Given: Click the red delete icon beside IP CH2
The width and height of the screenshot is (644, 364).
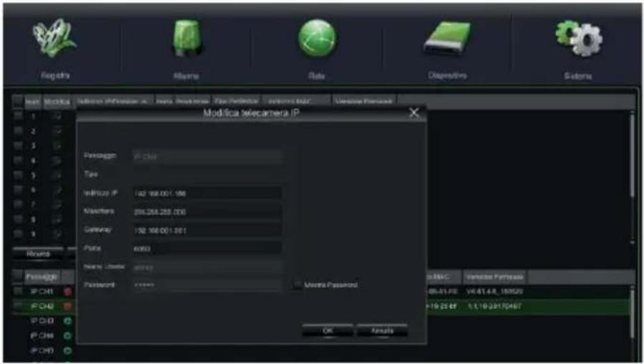Looking at the screenshot, I should pyautogui.click(x=68, y=307).
